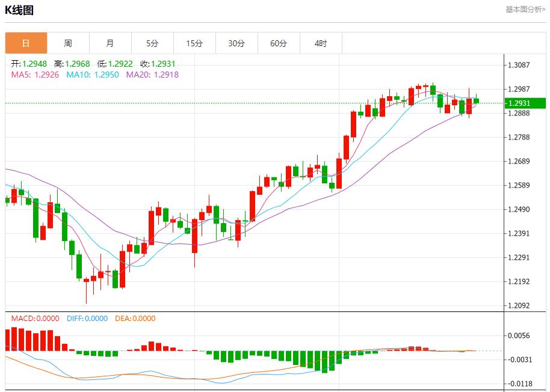This screenshot has width=550, height=392.
Task: Click the -0.0118 MACD axis label
Action: [520, 384]
